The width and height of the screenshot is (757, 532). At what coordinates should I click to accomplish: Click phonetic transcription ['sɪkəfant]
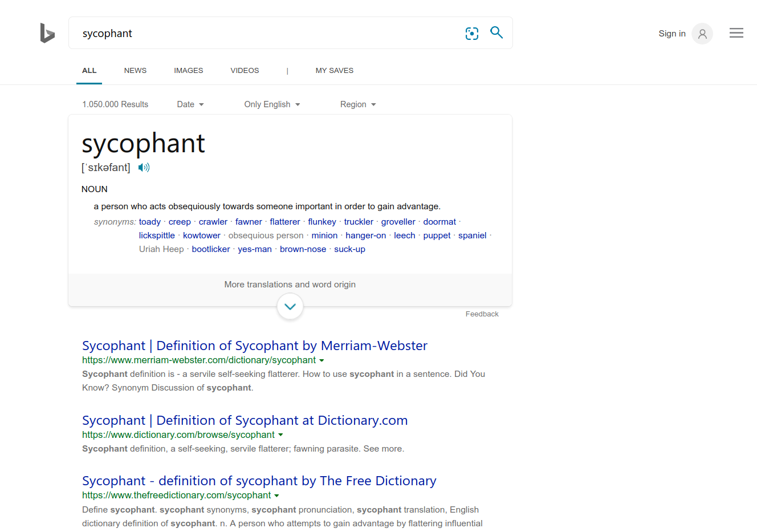(106, 168)
